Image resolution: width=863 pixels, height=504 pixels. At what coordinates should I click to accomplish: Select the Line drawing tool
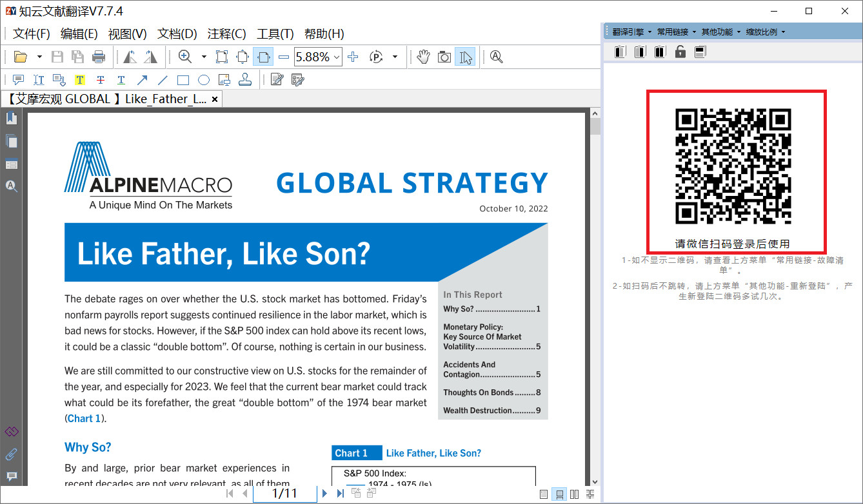pos(163,80)
